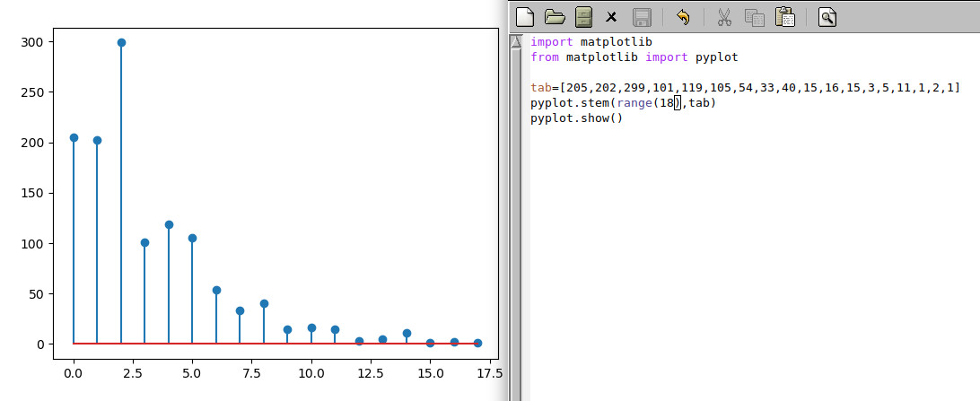Click the editor's vertical scrollbar up arrow
This screenshot has height=401, width=980.
pos(516,41)
